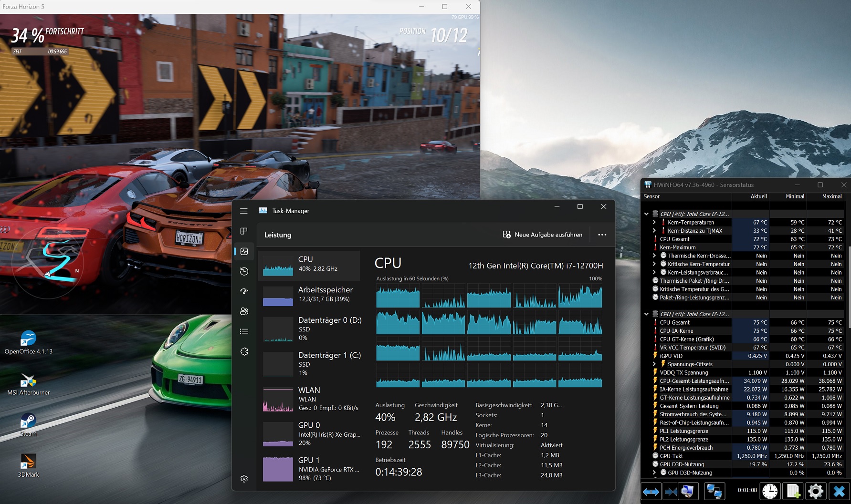Click the Minimal column header in HWiNFO
Image resolution: width=851 pixels, height=504 pixels.
point(788,196)
